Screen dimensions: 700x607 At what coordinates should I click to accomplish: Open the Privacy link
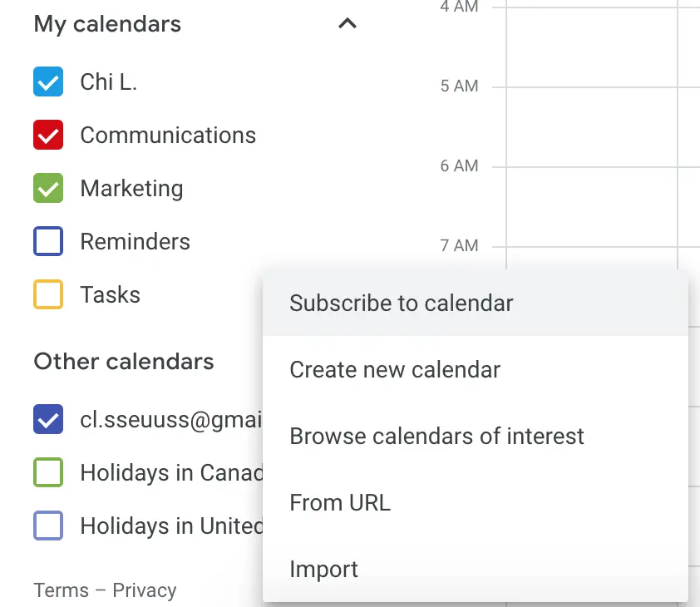click(x=145, y=590)
